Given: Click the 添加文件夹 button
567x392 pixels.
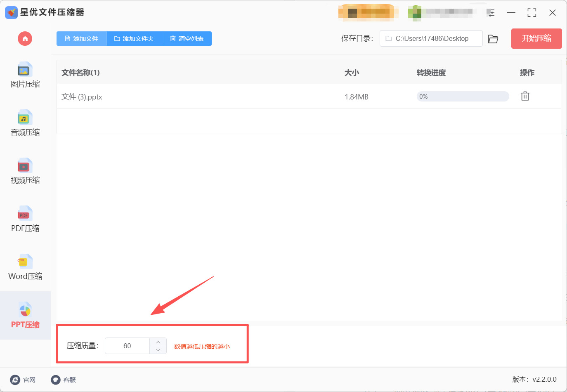Looking at the screenshot, I should point(134,39).
